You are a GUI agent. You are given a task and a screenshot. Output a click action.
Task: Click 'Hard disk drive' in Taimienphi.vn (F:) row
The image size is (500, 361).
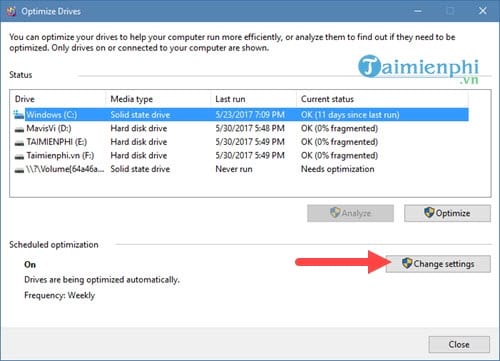(x=139, y=156)
